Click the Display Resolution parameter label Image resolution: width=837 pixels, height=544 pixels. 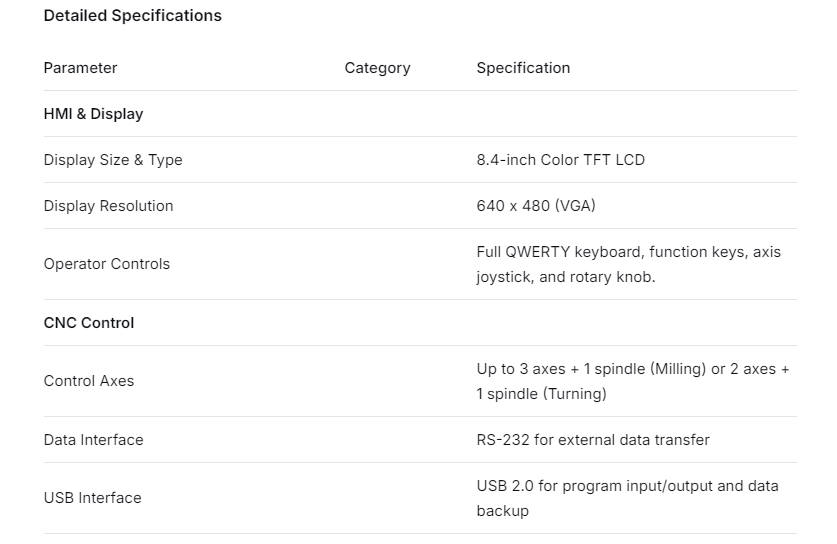(x=108, y=206)
